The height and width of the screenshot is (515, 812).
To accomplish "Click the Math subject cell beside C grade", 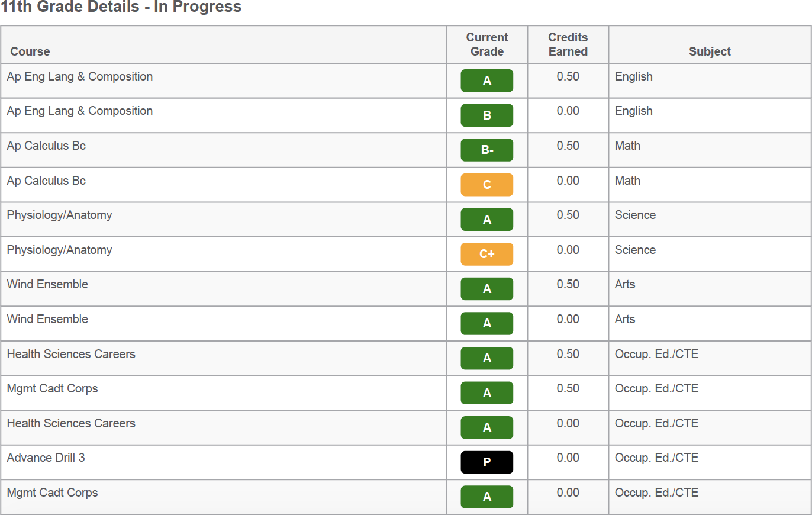I will pyautogui.click(x=627, y=181).
